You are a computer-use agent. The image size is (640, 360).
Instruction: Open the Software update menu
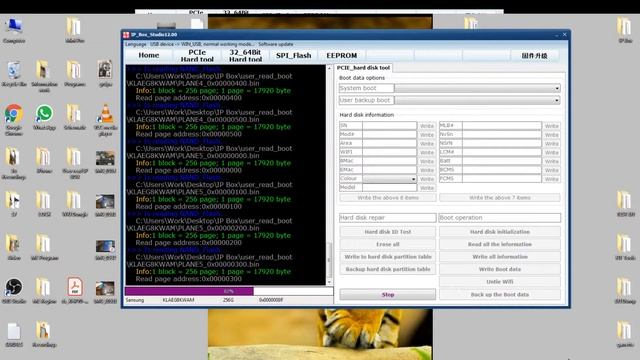point(276,44)
